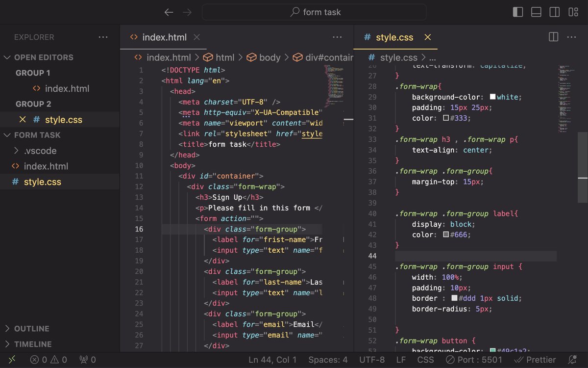Screen dimensions: 588x368
Task: Click the '.form-wrap button {' selector line
Action: point(436,341)
